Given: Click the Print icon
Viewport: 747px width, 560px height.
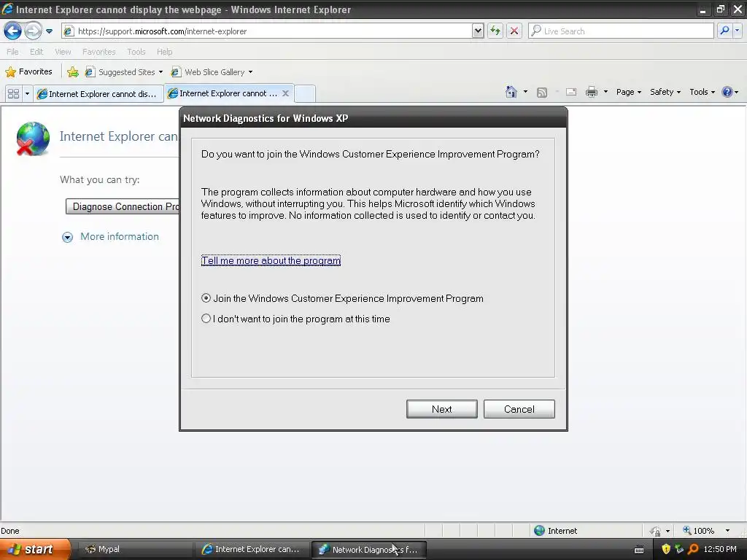Looking at the screenshot, I should (591, 92).
